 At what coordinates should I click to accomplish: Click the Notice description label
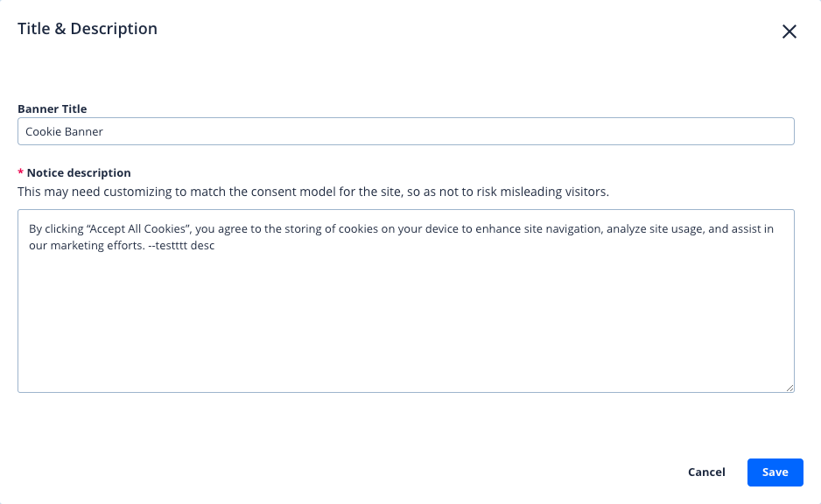(x=79, y=173)
